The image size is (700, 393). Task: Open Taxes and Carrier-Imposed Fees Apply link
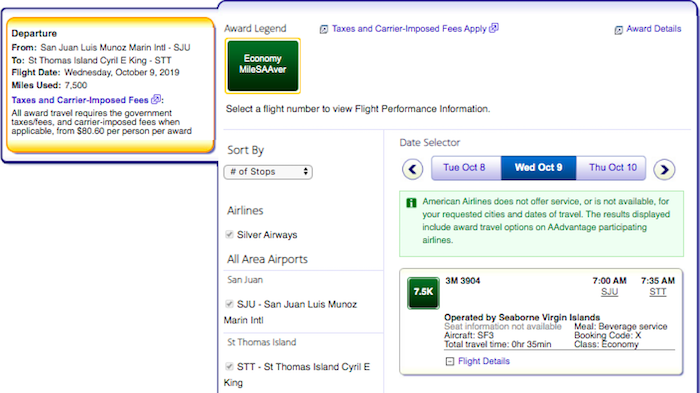409,29
